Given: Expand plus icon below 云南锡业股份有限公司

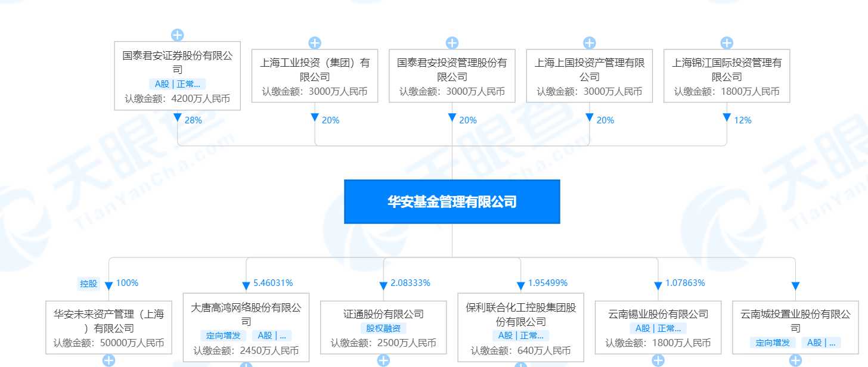Looking at the screenshot, I should 658,360.
